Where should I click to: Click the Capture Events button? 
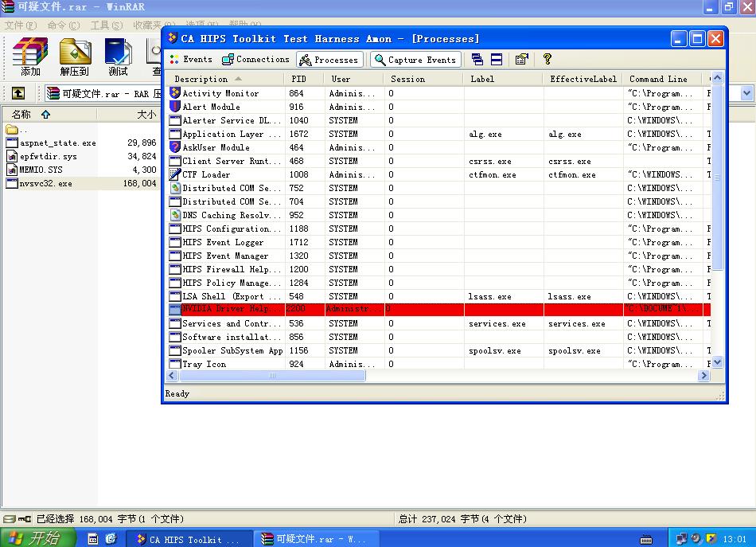coord(415,60)
